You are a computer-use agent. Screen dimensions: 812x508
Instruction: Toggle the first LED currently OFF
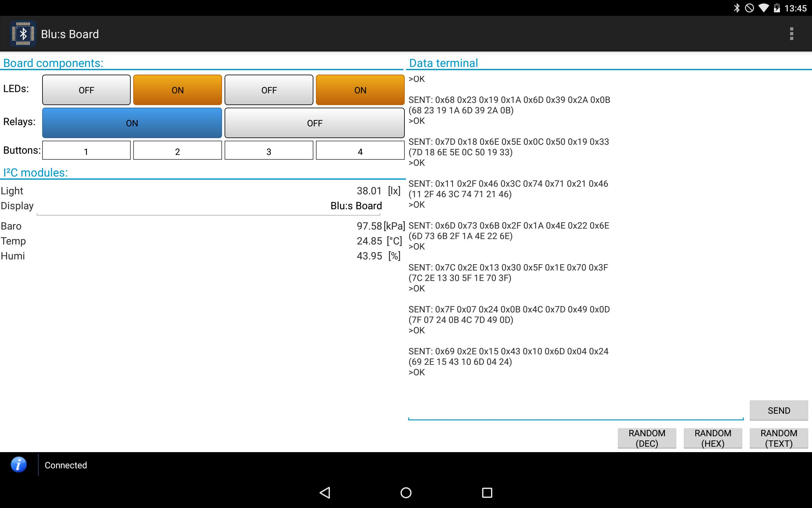86,90
